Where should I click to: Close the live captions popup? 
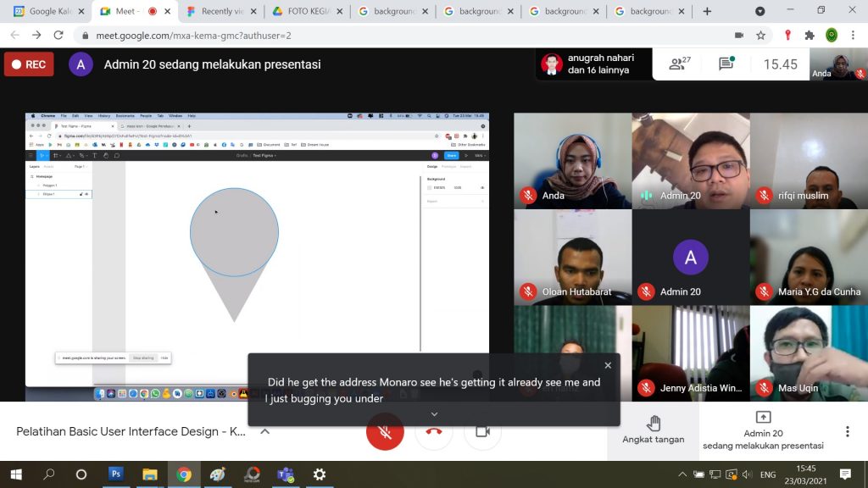(608, 365)
